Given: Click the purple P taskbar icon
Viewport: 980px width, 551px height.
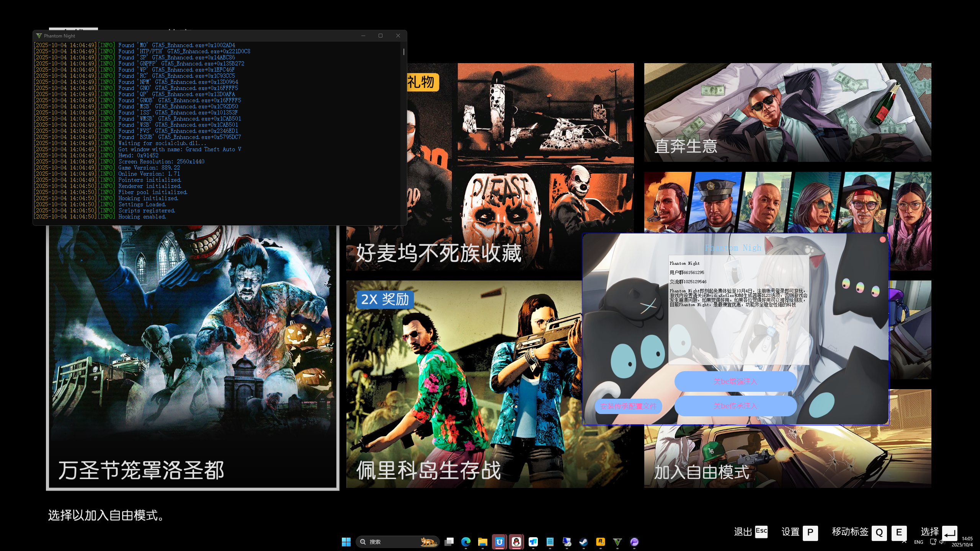Looking at the screenshot, I should (634, 542).
